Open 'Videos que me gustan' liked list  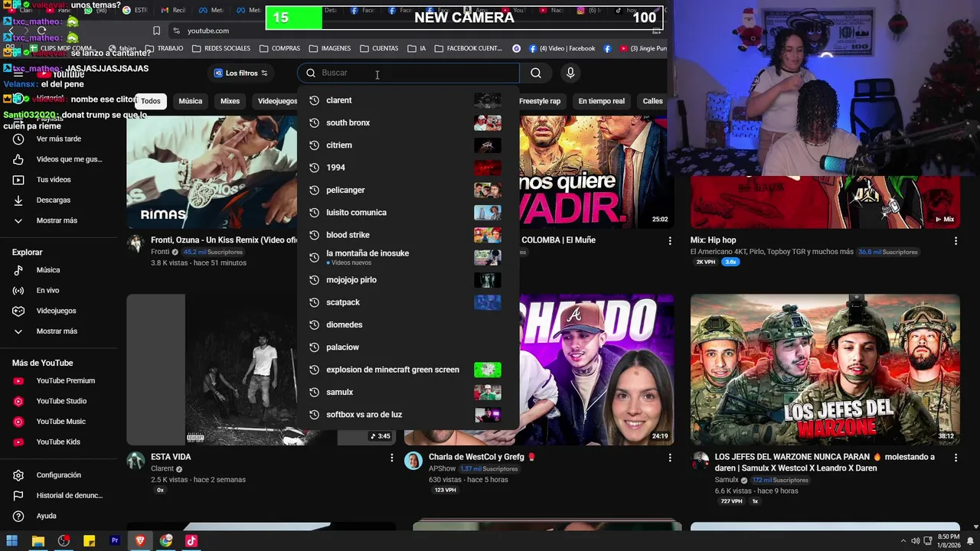coord(58,159)
